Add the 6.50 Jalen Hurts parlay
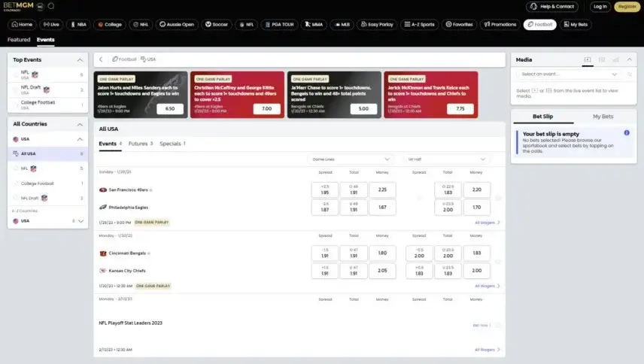The width and height of the screenshot is (644, 364). tap(169, 109)
